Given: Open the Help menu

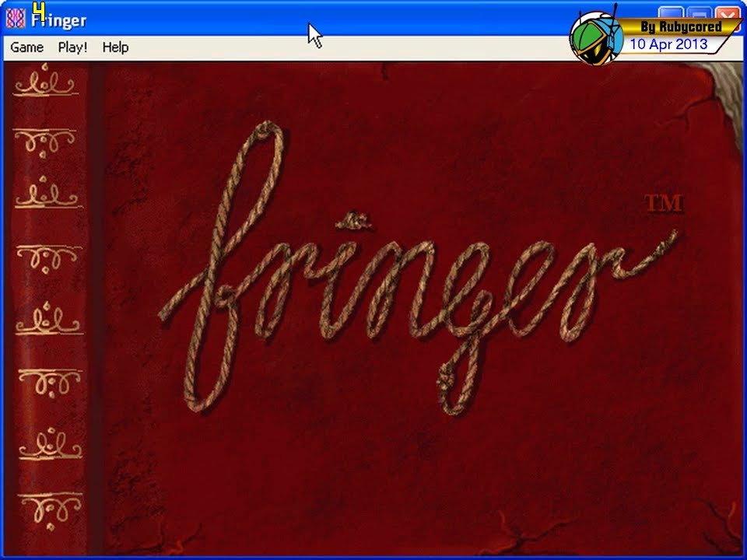Looking at the screenshot, I should point(115,47).
